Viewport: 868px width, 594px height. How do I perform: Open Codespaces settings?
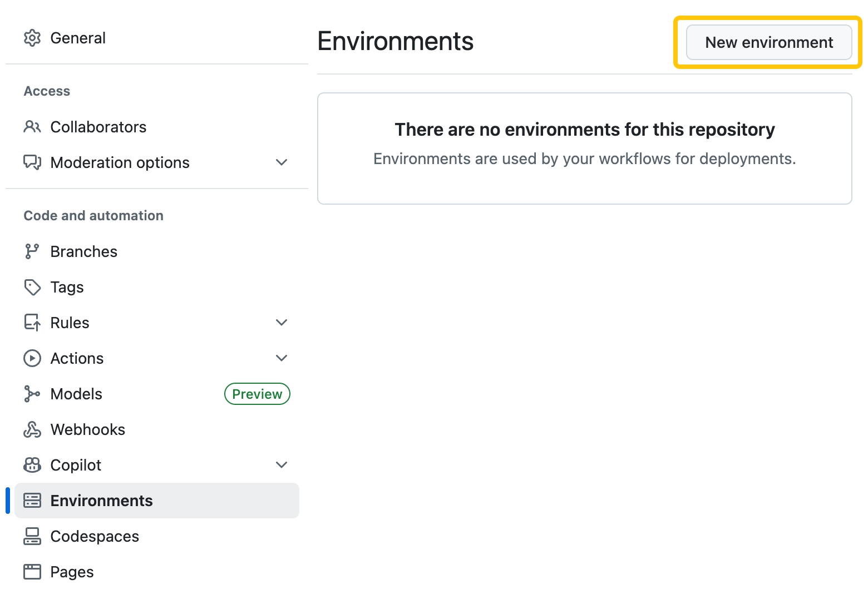point(157,536)
